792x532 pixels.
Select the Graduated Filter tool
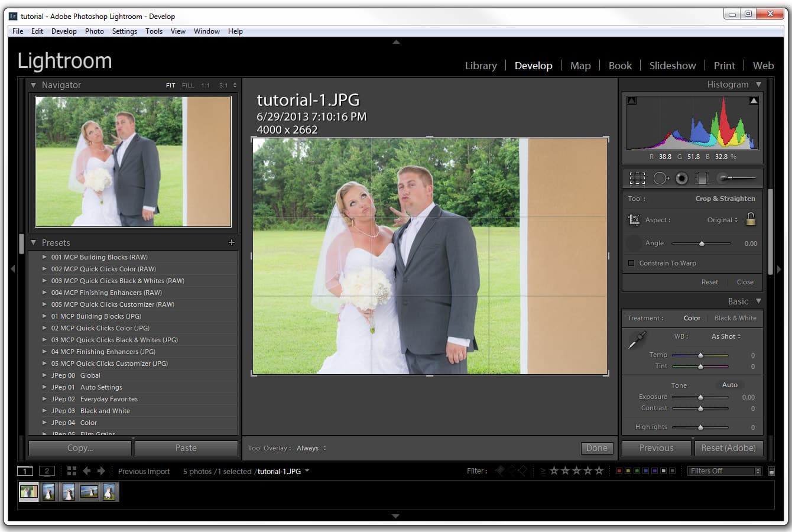click(702, 178)
